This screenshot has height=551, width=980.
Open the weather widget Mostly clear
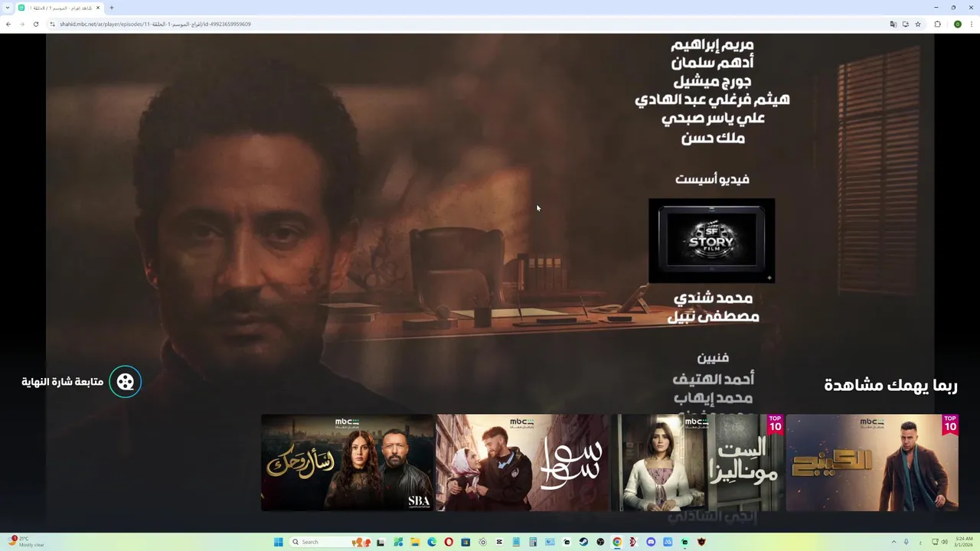pos(25,542)
